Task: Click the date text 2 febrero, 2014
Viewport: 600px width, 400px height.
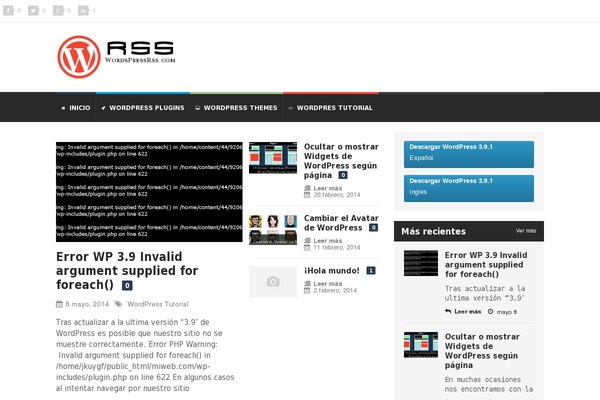Action: [335, 291]
